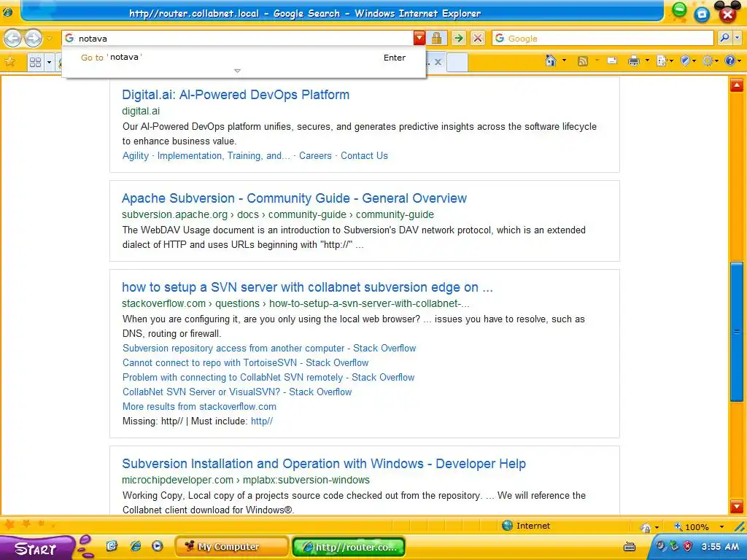Open the tab list dropdown arrow
This screenshot has width=747, height=560.
pyautogui.click(x=49, y=62)
